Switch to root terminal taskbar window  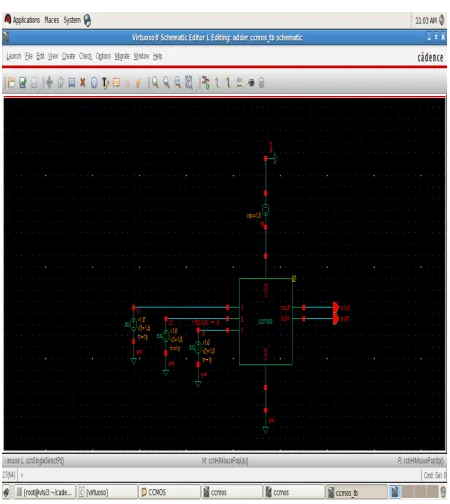pos(45,492)
